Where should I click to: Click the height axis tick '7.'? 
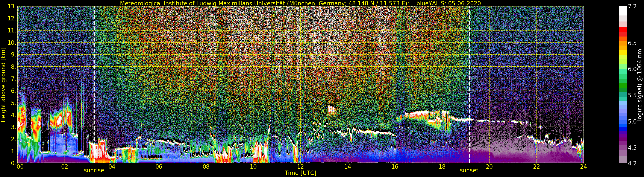[14, 79]
